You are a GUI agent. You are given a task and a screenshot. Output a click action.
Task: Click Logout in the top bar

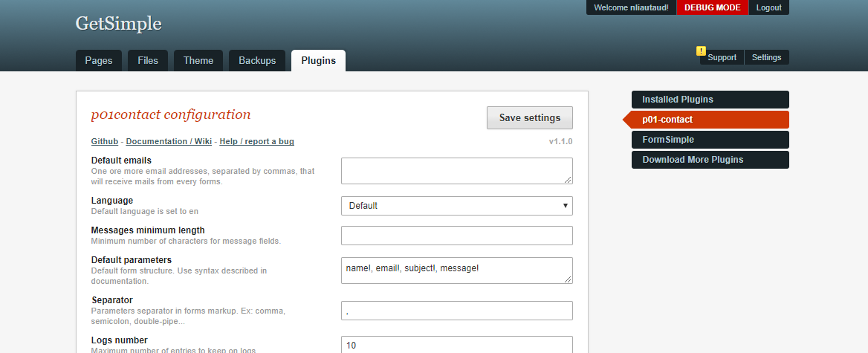pyautogui.click(x=768, y=7)
